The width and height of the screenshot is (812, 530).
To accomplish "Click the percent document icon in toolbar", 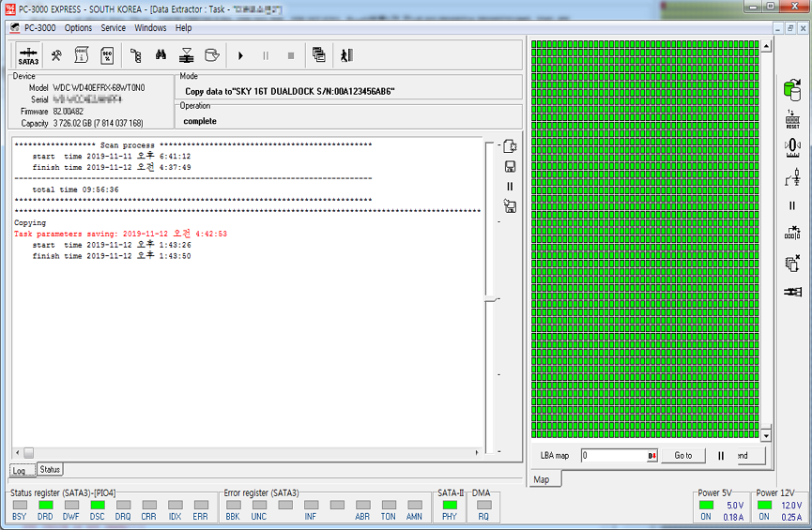I will coord(107,55).
